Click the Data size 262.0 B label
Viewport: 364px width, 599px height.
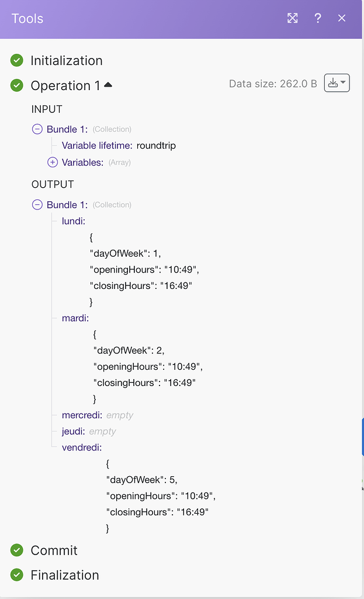point(273,84)
